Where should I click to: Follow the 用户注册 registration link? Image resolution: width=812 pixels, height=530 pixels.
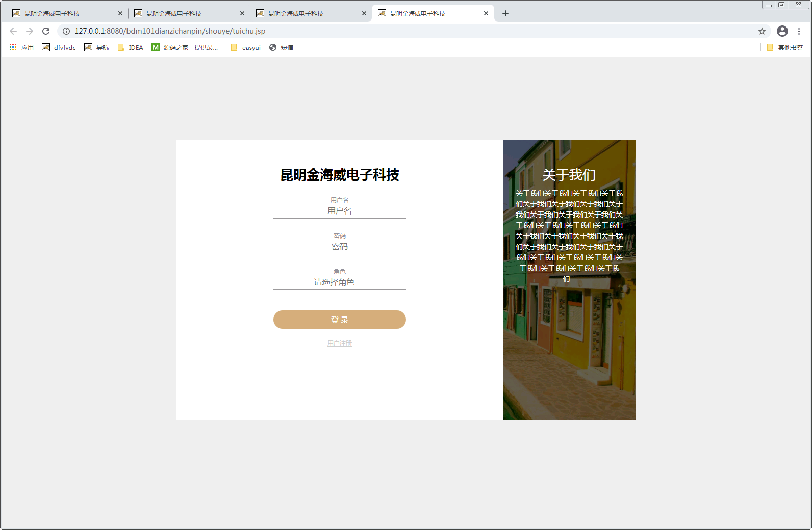(x=340, y=343)
